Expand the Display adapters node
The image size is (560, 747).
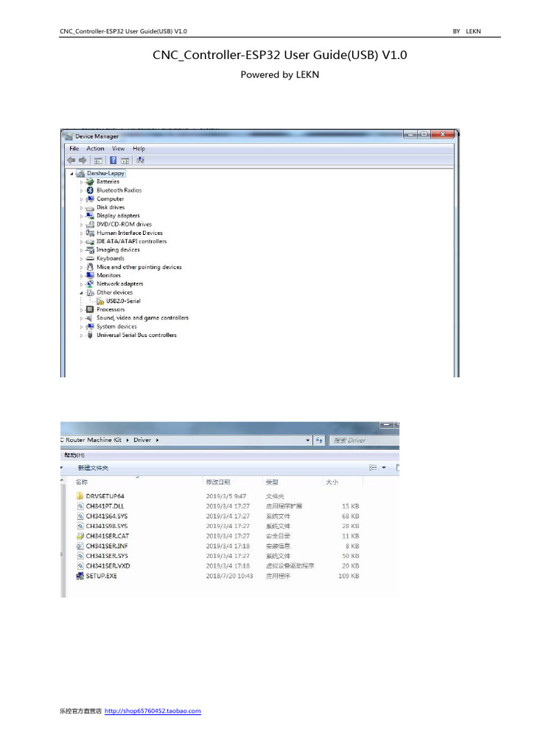tap(82, 216)
